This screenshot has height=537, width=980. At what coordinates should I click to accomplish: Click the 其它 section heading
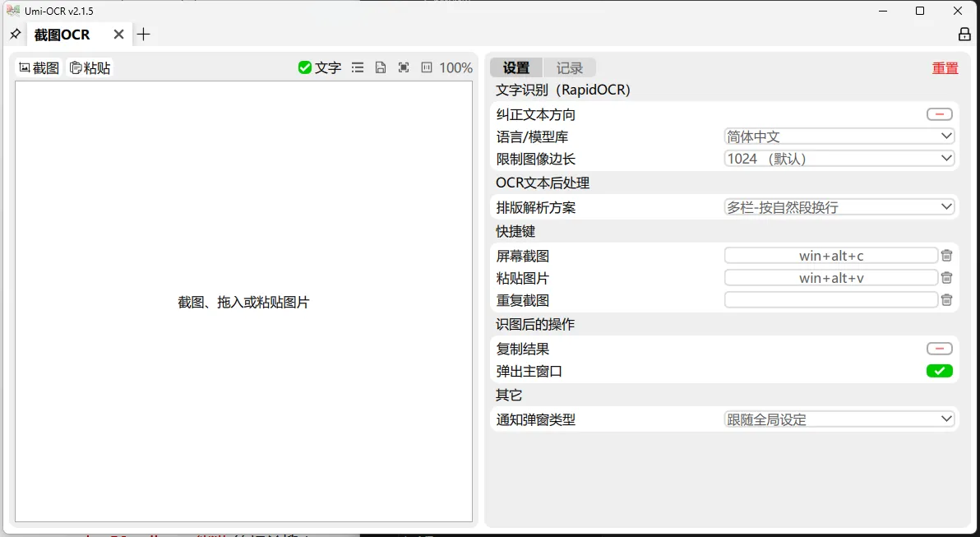pos(509,395)
